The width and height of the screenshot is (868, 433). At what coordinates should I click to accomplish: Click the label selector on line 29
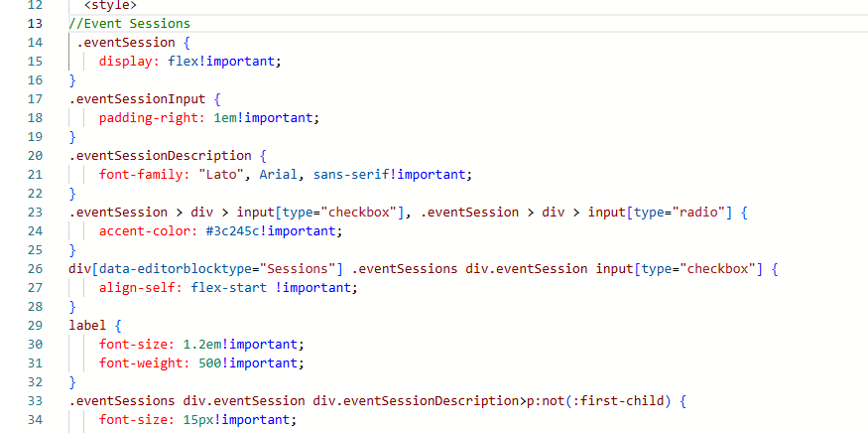click(x=87, y=325)
